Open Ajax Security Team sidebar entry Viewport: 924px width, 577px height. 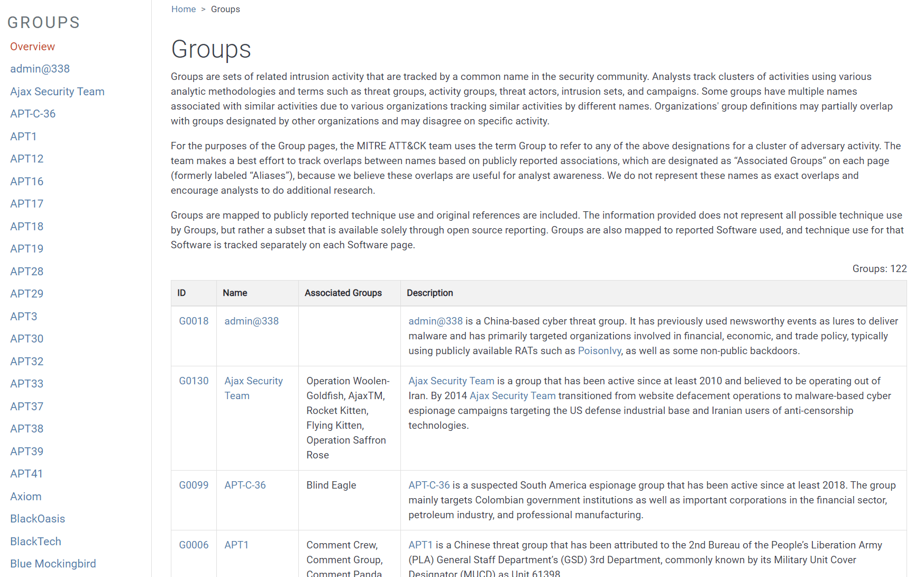[57, 92]
